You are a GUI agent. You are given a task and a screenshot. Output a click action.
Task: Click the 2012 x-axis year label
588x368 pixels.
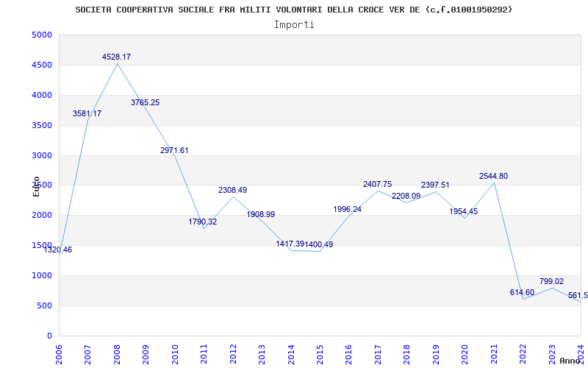pyautogui.click(x=233, y=355)
